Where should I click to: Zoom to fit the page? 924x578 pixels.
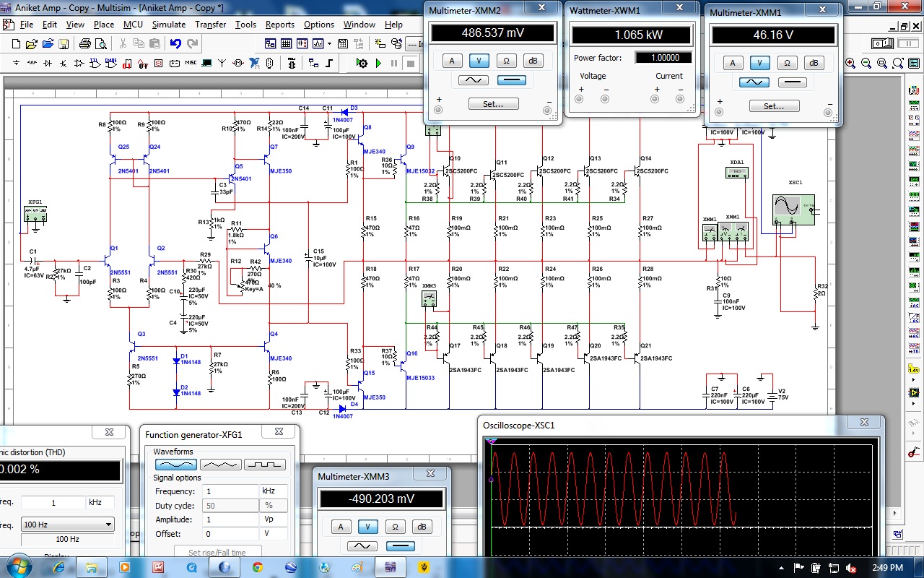coord(898,63)
